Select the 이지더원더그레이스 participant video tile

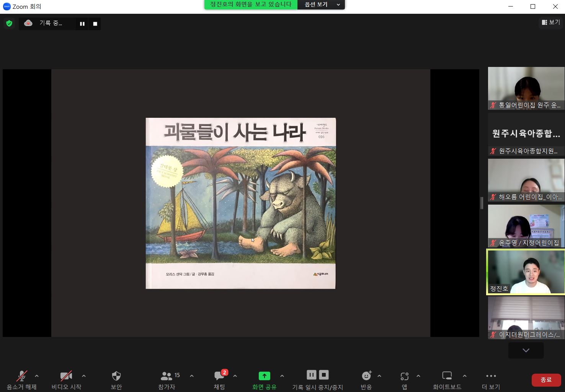point(526,318)
